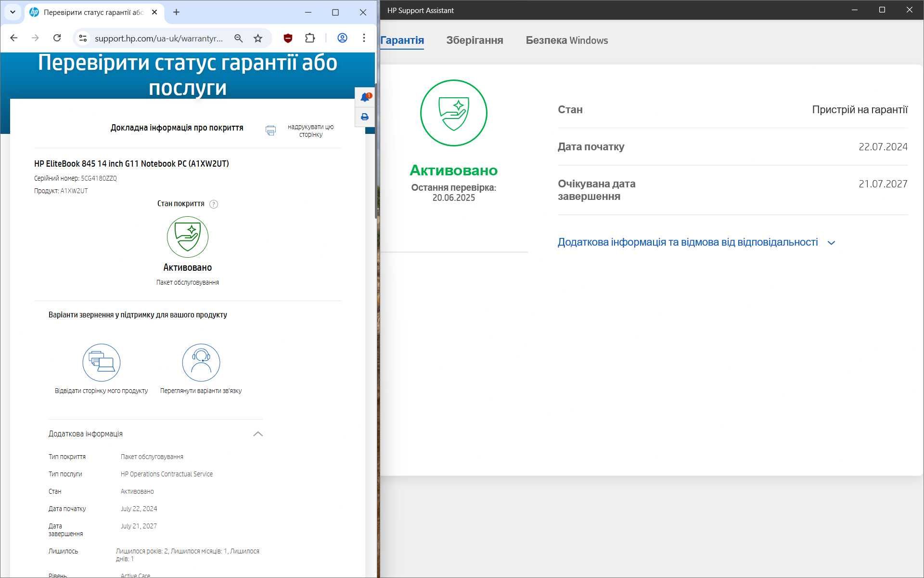
Task: Go back in the browser
Action: point(14,38)
